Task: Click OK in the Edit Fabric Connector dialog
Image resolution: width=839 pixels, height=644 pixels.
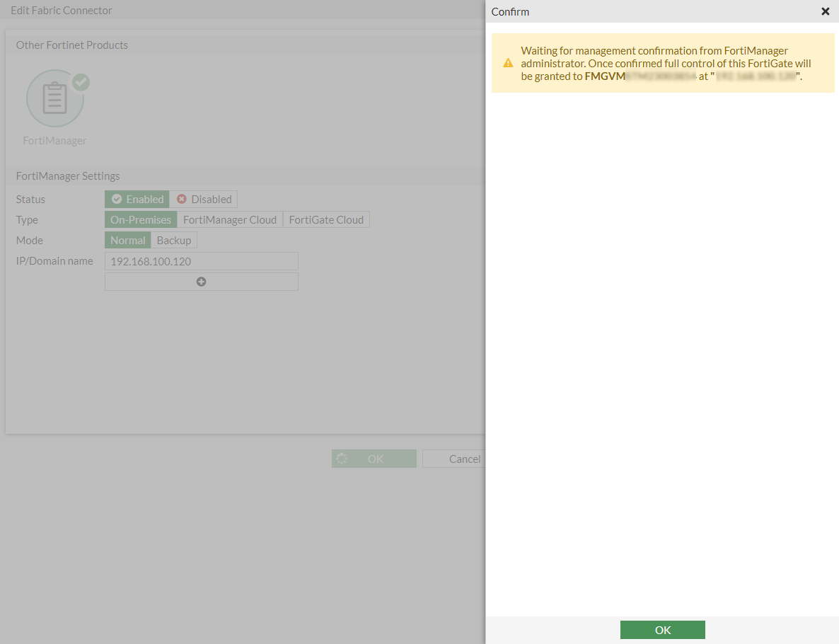Action: point(374,459)
